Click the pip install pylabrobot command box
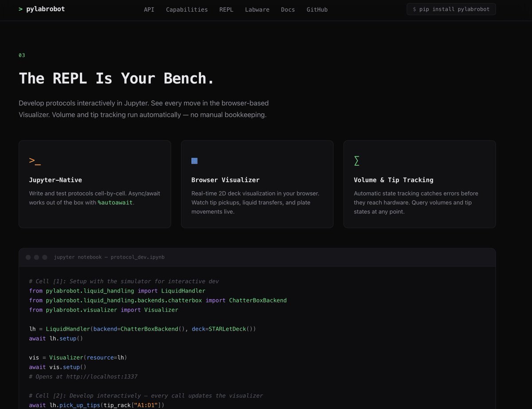This screenshot has height=409, width=532. 451,9
